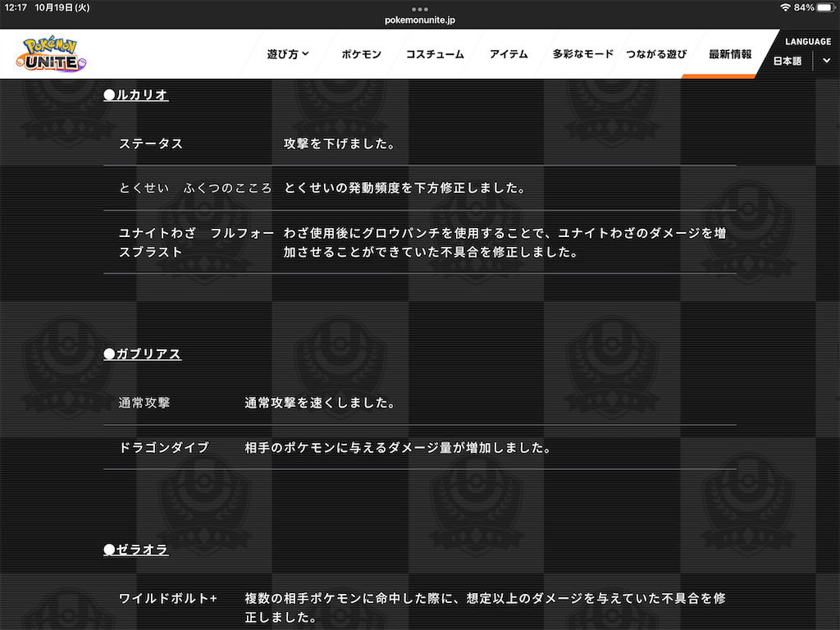The height and width of the screenshot is (630, 840).
Task: Click text 相手のポケモンに与えるダメージ量が増加しました。
Action: (398, 447)
